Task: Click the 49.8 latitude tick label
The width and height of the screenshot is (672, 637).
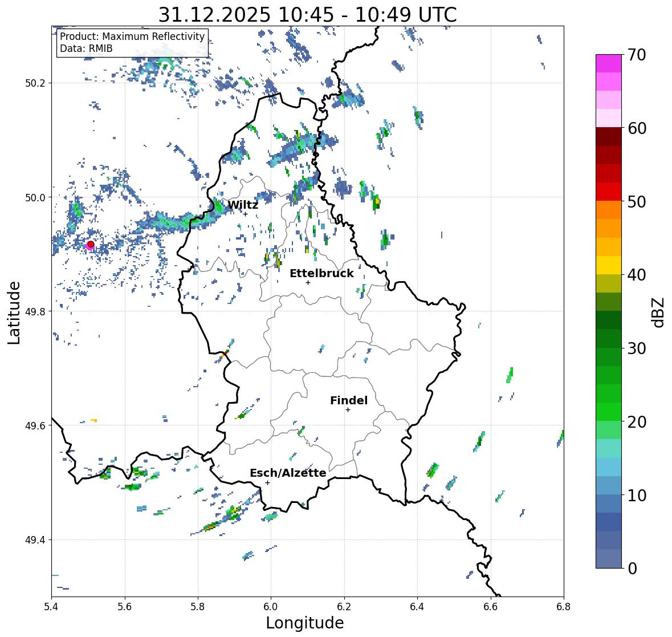Action: click(35, 311)
